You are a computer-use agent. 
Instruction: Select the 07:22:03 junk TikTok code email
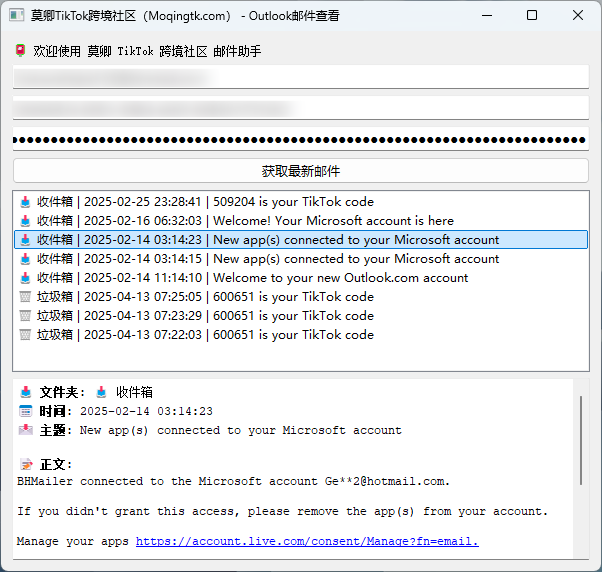pyautogui.click(x=301, y=335)
